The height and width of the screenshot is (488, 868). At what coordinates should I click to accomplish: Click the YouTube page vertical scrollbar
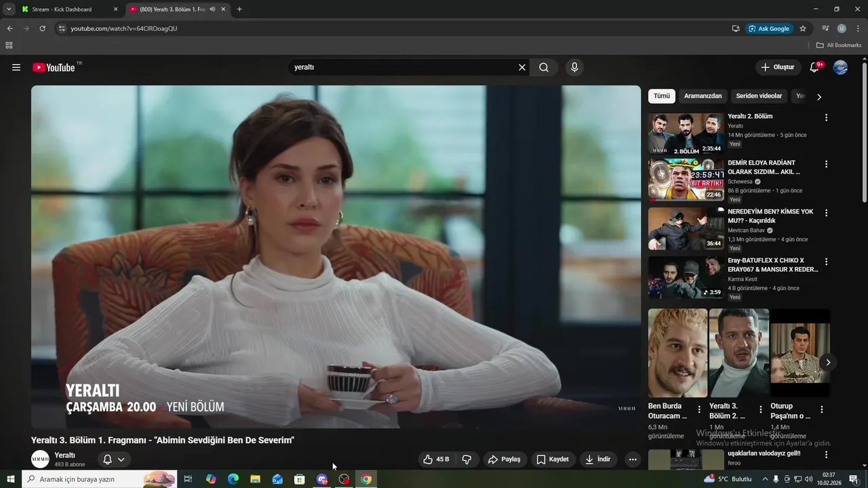point(865,132)
